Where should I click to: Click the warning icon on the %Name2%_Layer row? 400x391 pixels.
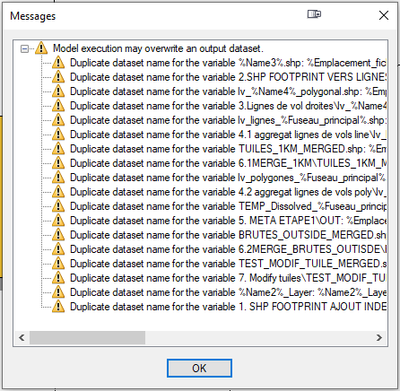click(x=58, y=292)
